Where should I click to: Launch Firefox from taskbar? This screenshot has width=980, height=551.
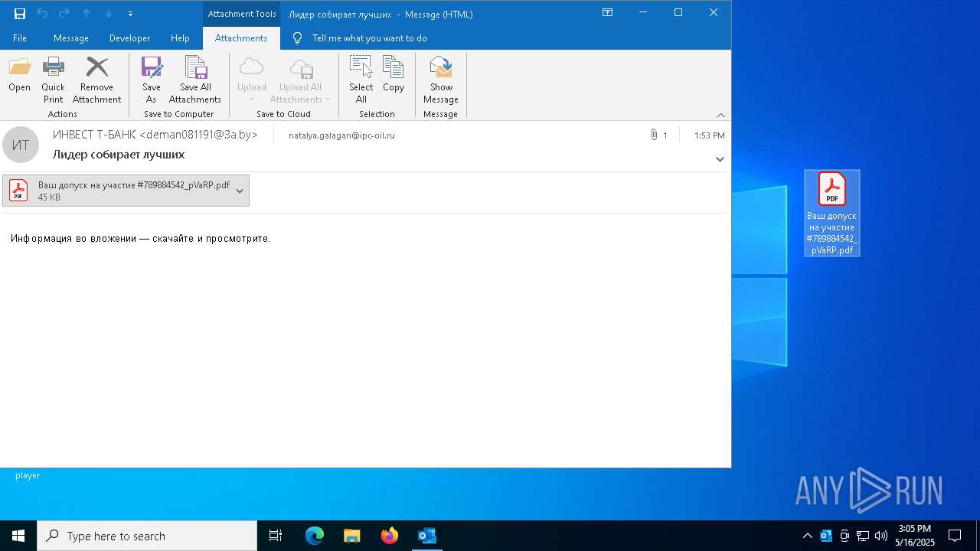[390, 536]
